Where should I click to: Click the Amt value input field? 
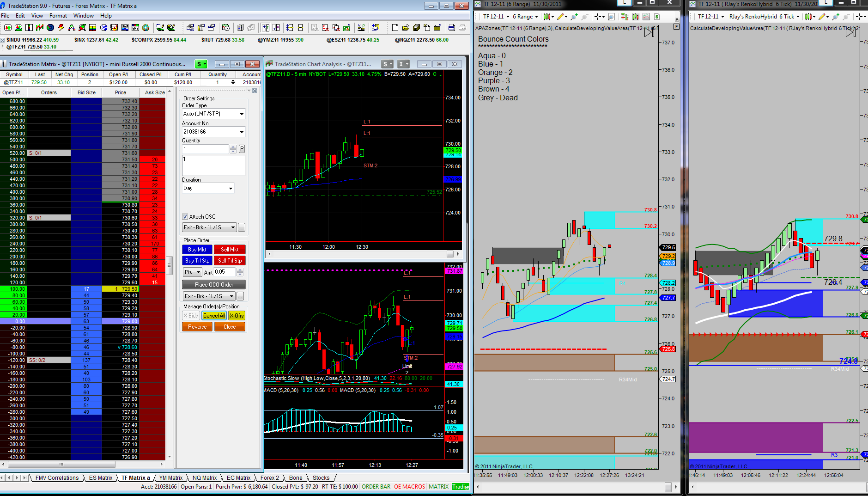point(225,272)
